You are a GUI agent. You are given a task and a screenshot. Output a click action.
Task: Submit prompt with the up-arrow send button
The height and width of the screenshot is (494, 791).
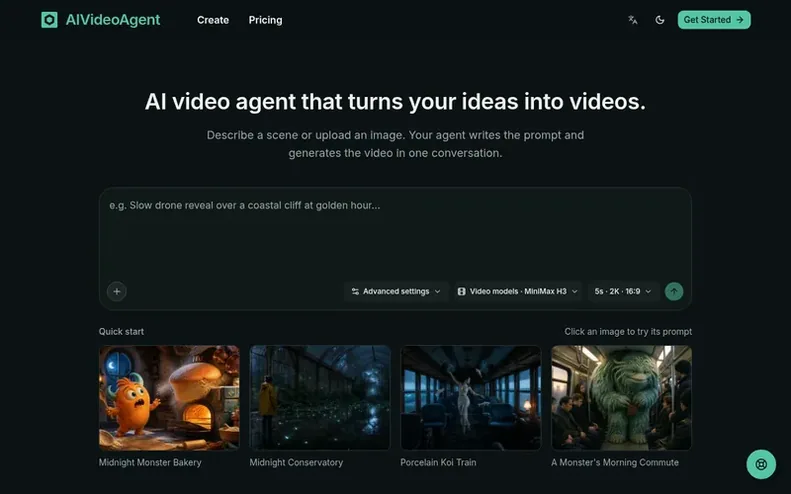(674, 291)
